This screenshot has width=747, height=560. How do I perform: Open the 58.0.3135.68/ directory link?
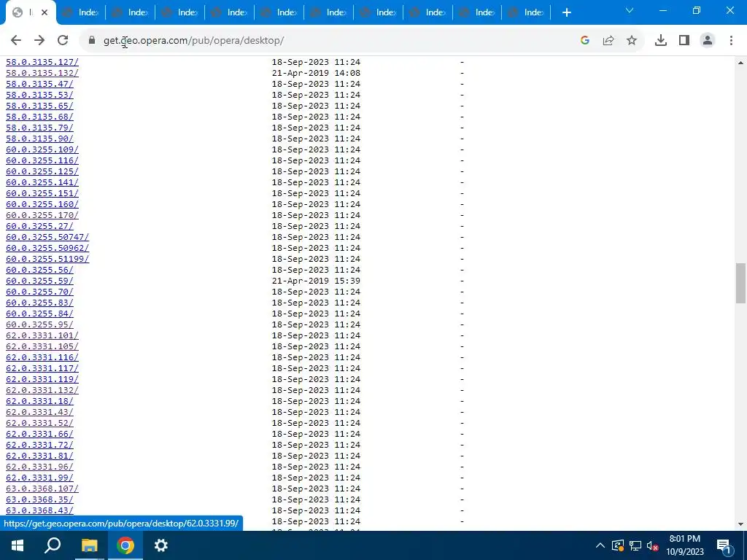39,117
